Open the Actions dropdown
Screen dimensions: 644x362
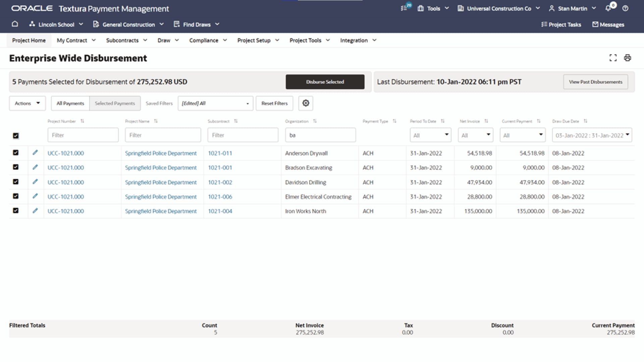(27, 103)
